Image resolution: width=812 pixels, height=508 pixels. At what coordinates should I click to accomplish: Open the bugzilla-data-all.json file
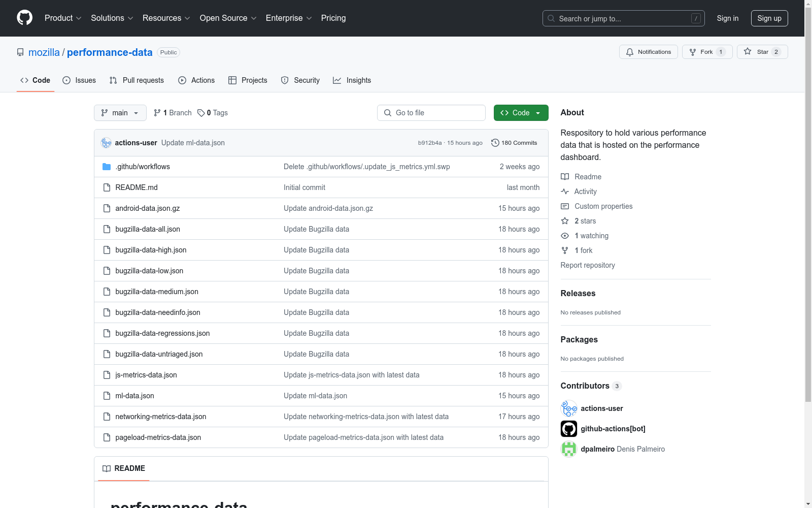(148, 229)
